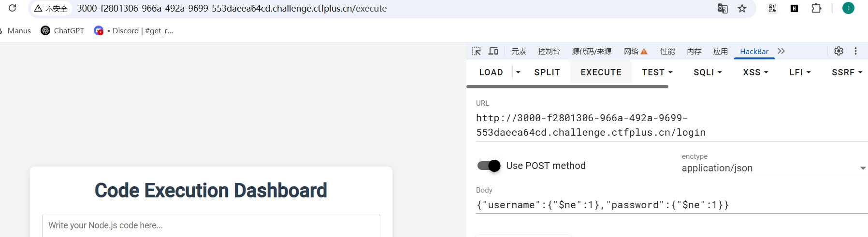Image resolution: width=868 pixels, height=237 pixels.
Task: Show more DevTools tabs chevron
Action: [781, 51]
